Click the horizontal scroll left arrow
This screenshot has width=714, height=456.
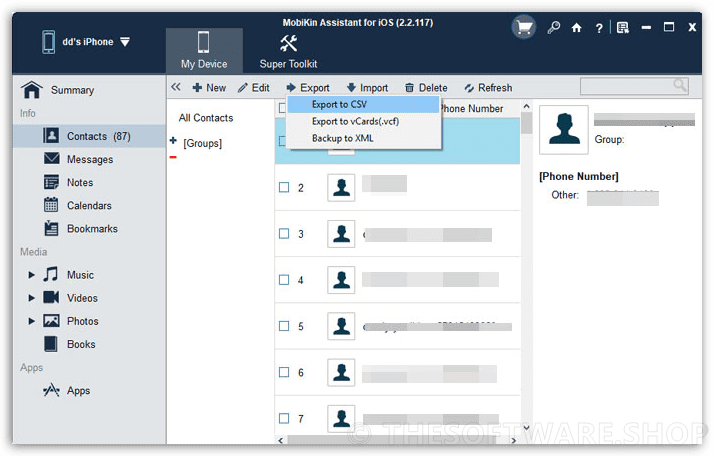(280, 440)
